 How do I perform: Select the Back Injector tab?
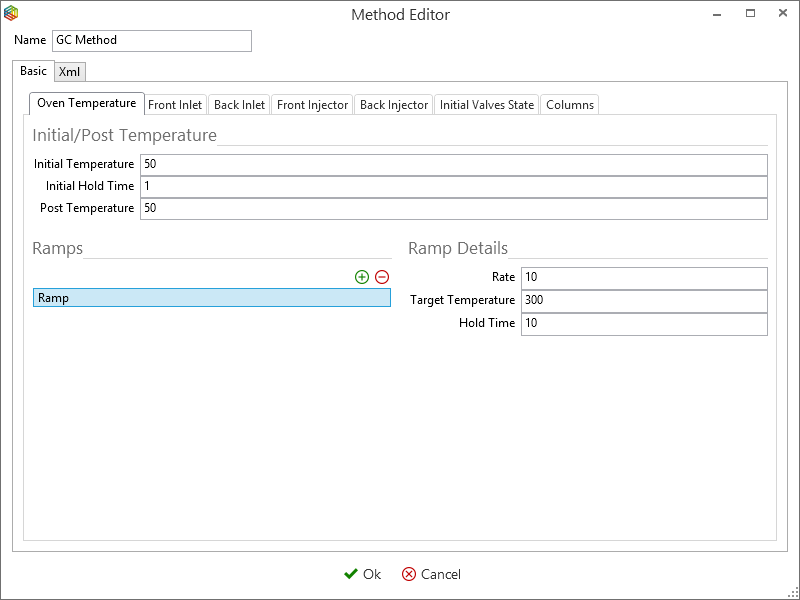pyautogui.click(x=394, y=105)
